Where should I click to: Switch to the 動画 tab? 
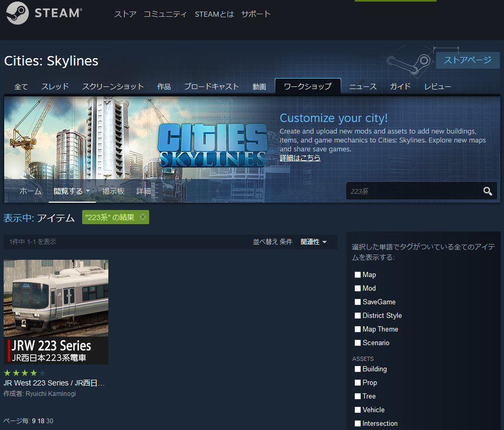259,86
